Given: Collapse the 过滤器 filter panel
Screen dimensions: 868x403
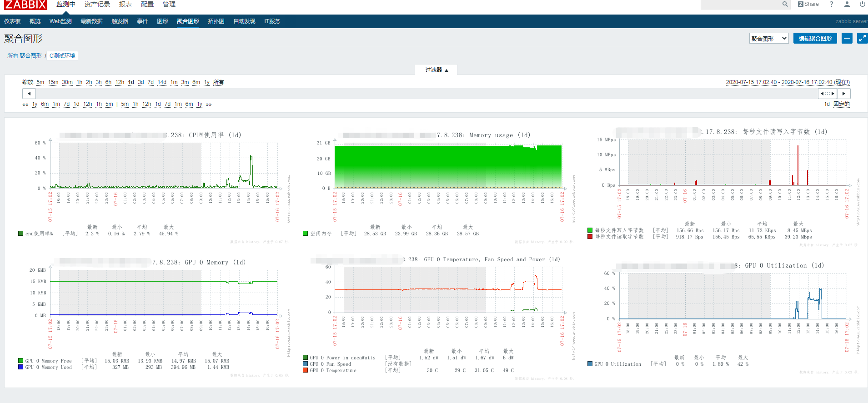Looking at the screenshot, I should pyautogui.click(x=436, y=70).
